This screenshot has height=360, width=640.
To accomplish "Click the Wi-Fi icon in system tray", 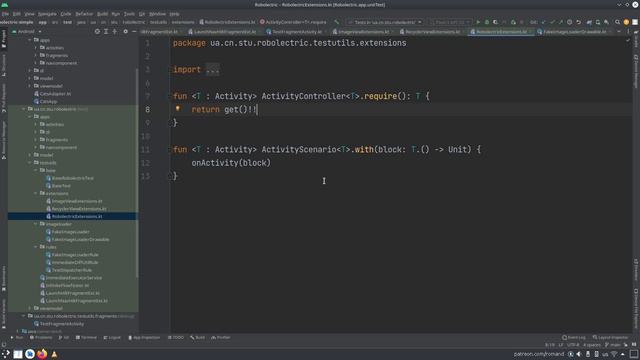I will (614, 354).
